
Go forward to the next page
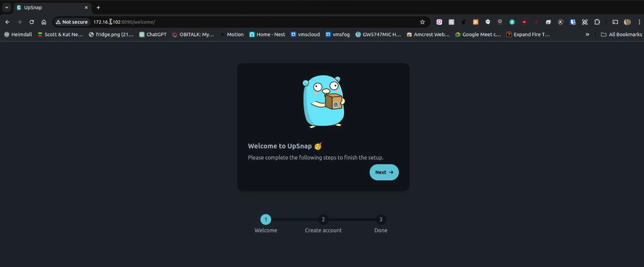pyautogui.click(x=20, y=22)
